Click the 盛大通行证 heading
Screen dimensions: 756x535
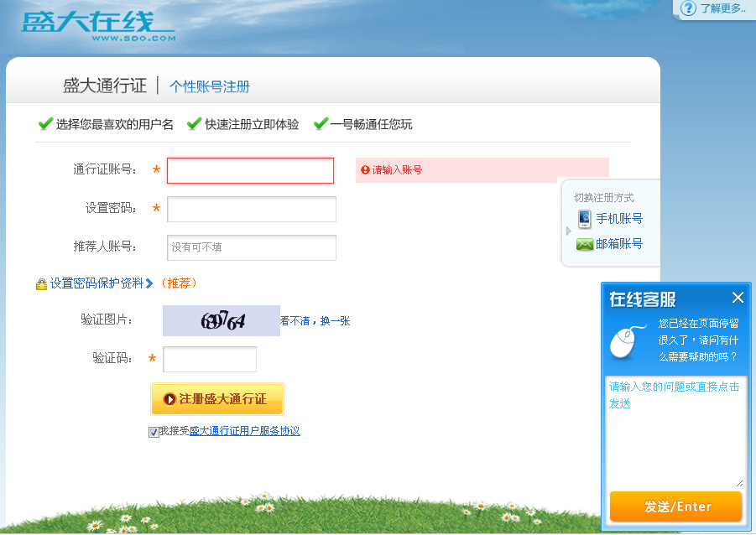(105, 86)
